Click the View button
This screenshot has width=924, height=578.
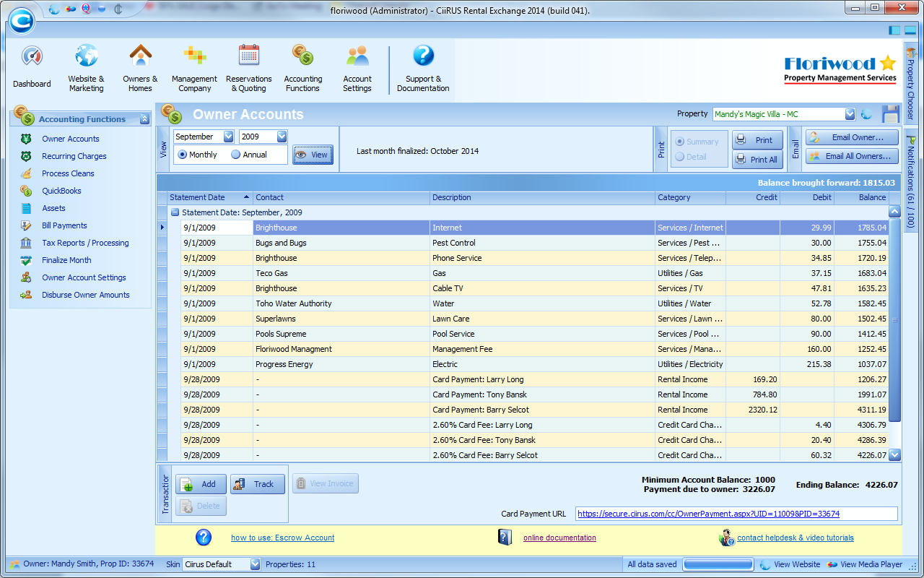[x=313, y=155]
